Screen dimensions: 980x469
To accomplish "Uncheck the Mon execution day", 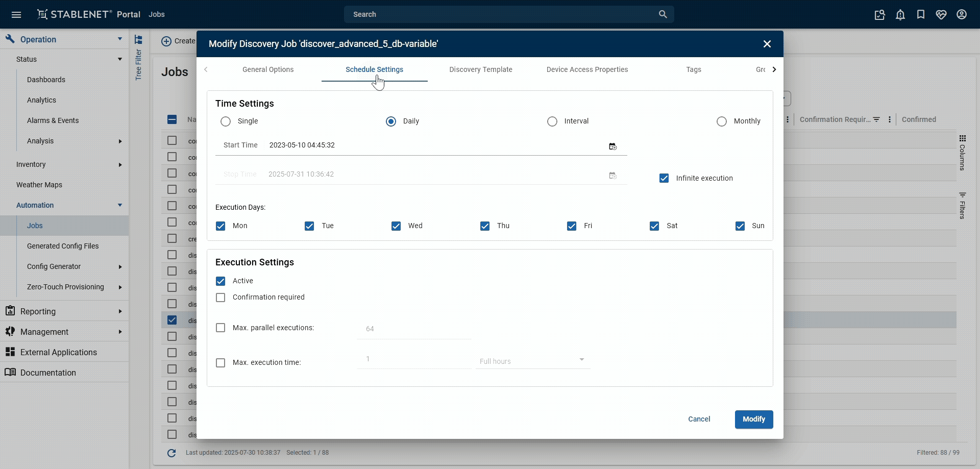I will click(220, 226).
